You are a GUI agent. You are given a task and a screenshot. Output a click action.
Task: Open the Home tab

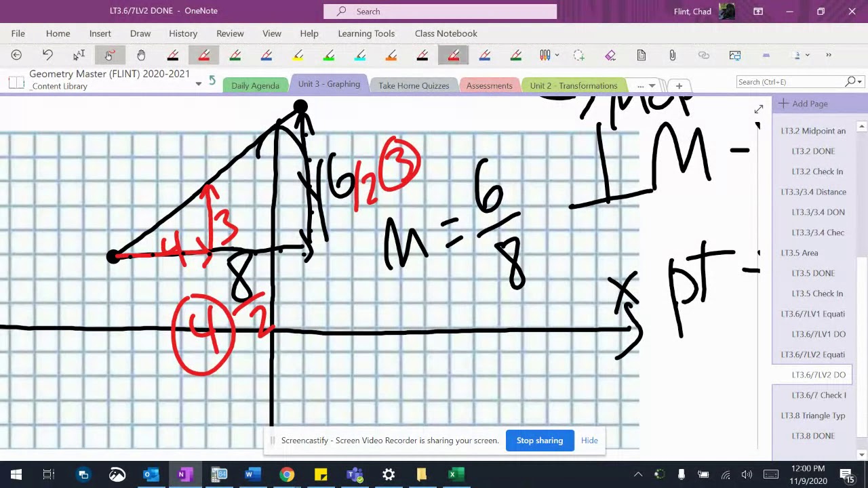(x=58, y=33)
